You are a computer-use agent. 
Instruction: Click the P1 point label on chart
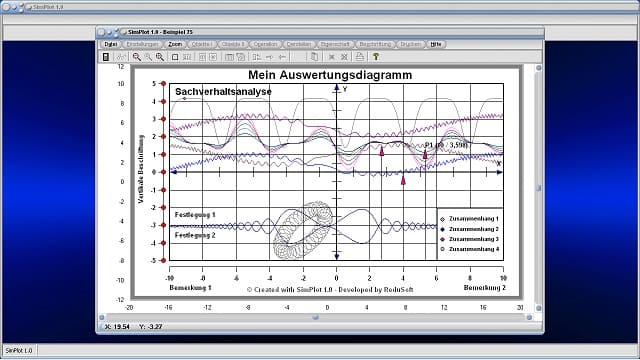coord(446,145)
